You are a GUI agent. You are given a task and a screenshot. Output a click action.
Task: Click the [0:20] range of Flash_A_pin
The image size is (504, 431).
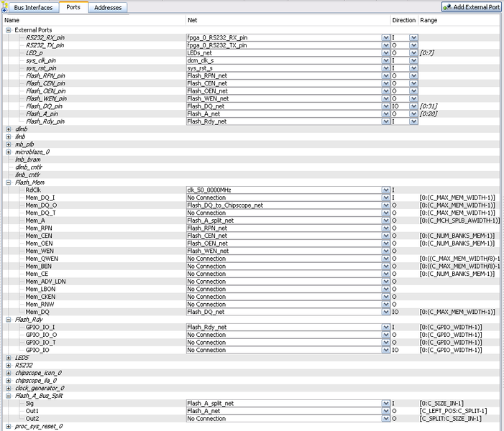coord(429,113)
